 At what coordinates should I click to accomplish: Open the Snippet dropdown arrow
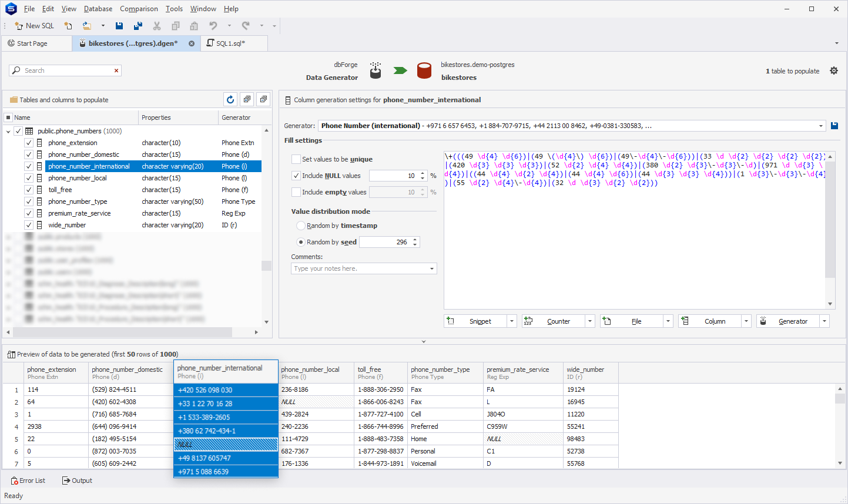click(512, 321)
